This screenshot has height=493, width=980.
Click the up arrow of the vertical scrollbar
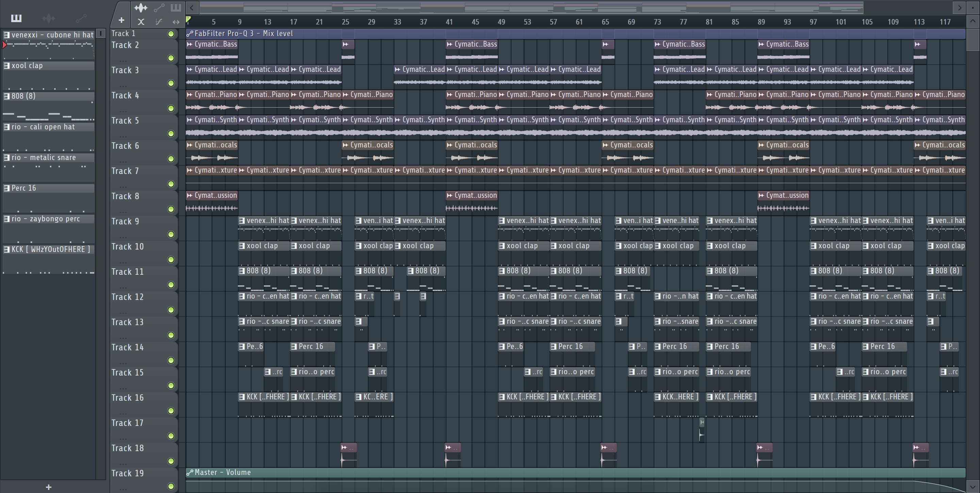pos(973,21)
